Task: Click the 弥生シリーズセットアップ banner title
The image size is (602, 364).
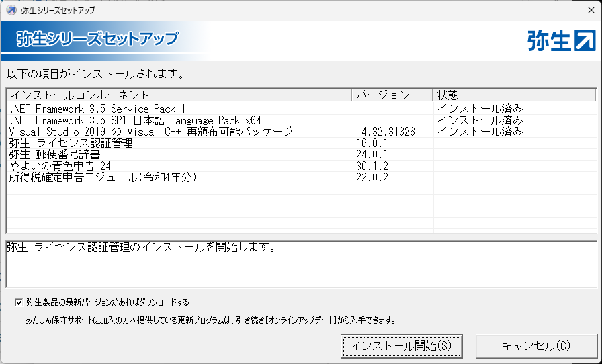Action: [97, 39]
